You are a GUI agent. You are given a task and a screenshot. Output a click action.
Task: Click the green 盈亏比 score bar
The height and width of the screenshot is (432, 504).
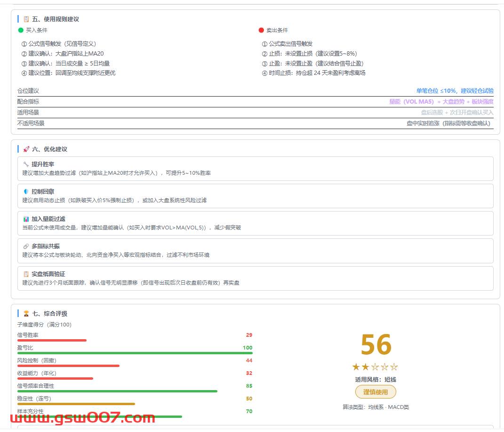click(135, 353)
